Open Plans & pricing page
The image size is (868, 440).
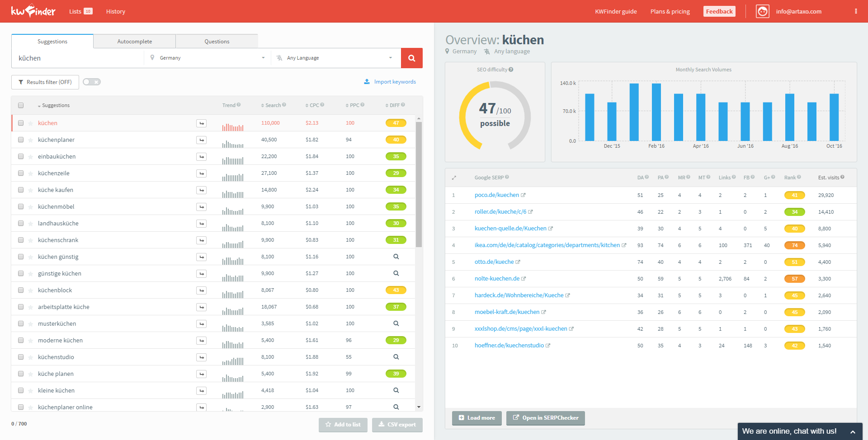tap(670, 11)
